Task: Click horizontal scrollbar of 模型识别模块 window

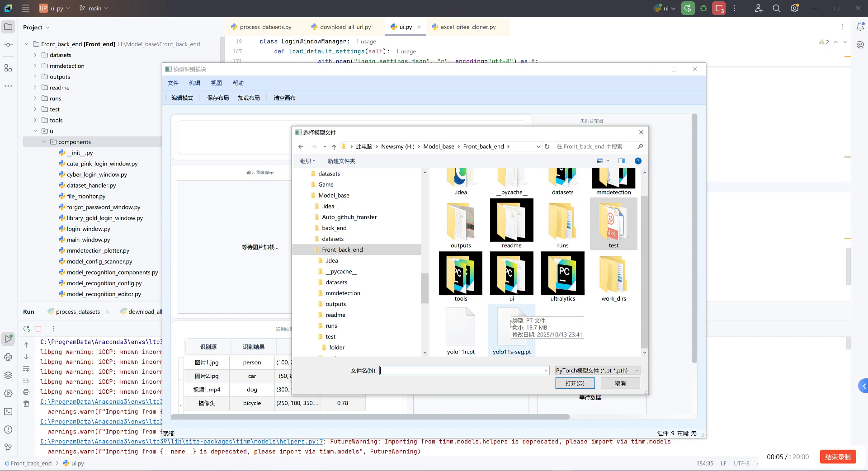Action: point(371,417)
